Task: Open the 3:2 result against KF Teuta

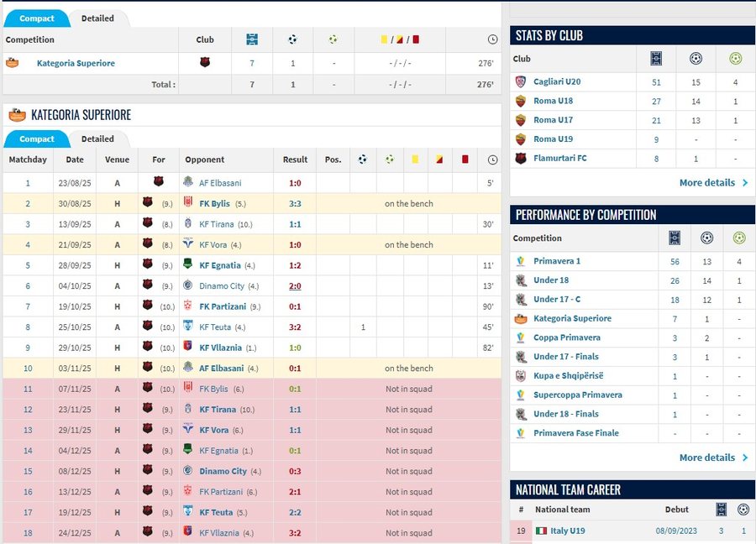Action: 295,327
